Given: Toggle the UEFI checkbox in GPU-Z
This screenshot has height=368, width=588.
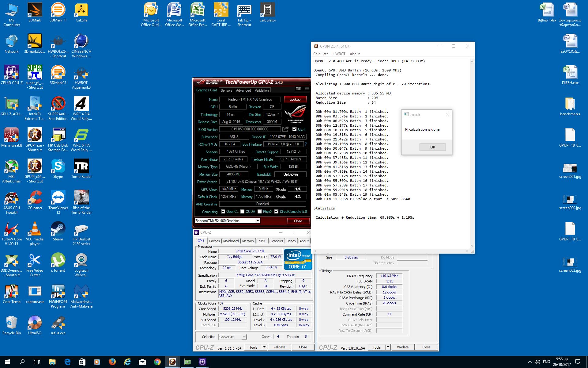Looking at the screenshot, I should tap(294, 129).
